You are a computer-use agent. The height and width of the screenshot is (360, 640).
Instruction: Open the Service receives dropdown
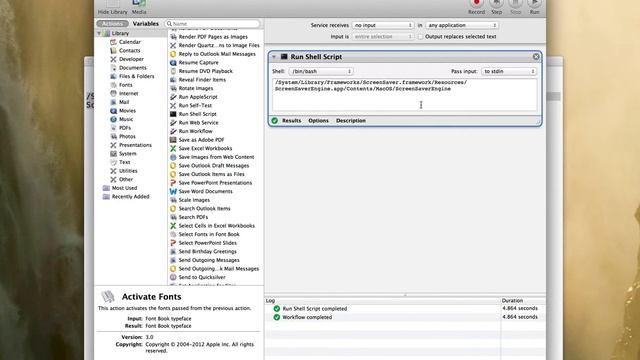383,25
